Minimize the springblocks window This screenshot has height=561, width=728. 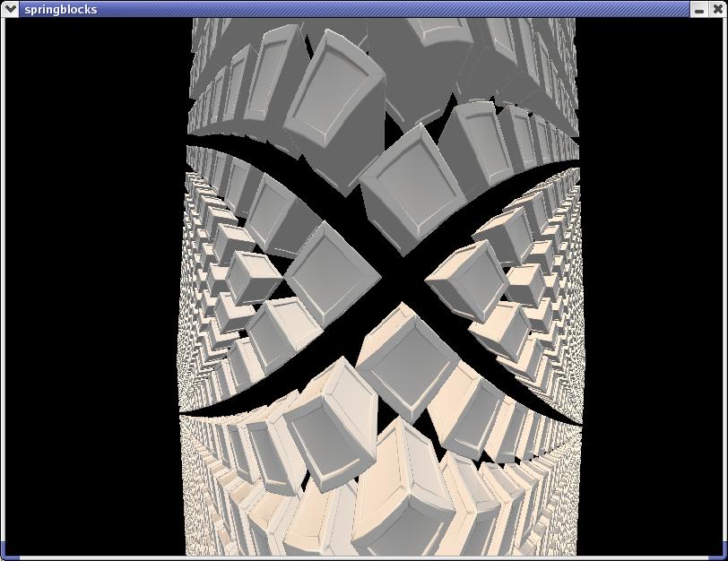point(700,9)
